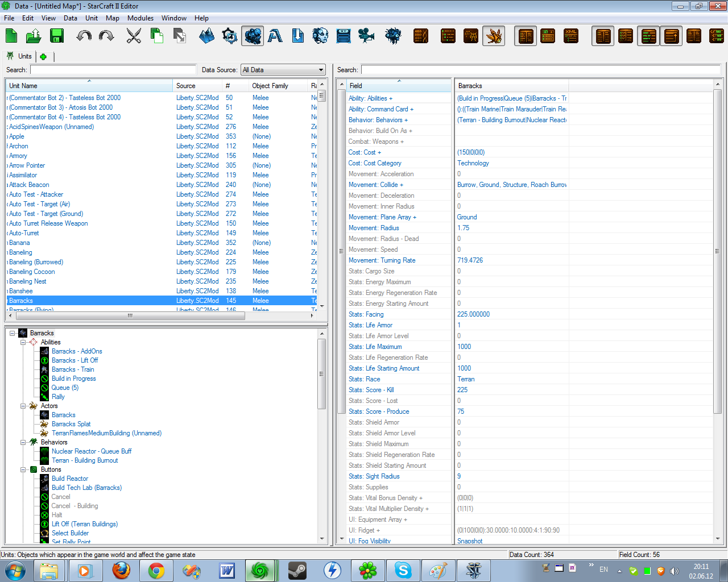Click the right field Search input field
The width and height of the screenshot is (728, 582).
pyautogui.click(x=541, y=70)
